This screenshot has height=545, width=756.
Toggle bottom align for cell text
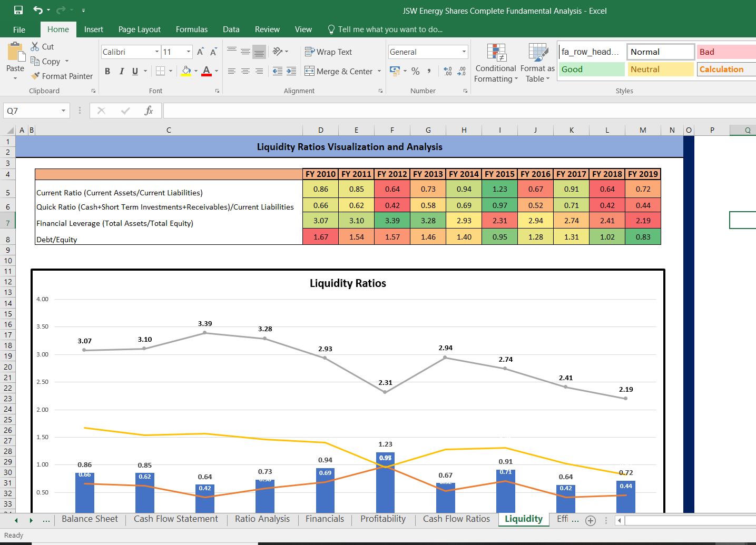[x=259, y=52]
